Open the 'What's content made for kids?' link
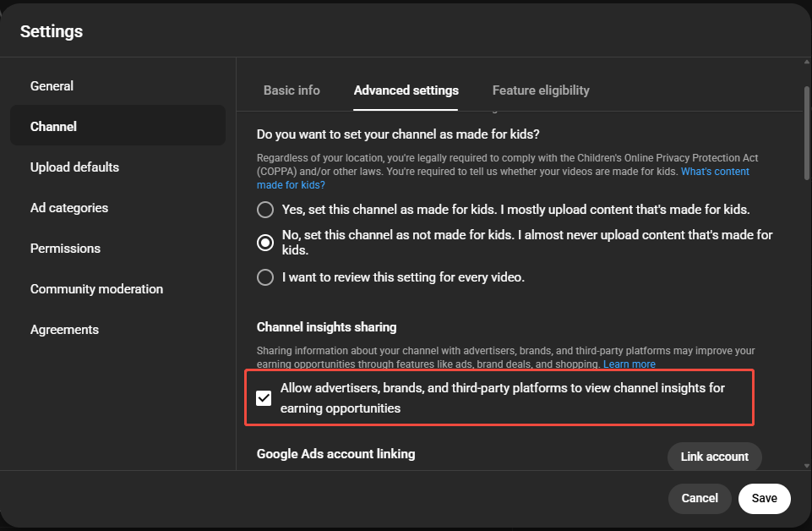This screenshot has height=531, width=812. coord(715,171)
